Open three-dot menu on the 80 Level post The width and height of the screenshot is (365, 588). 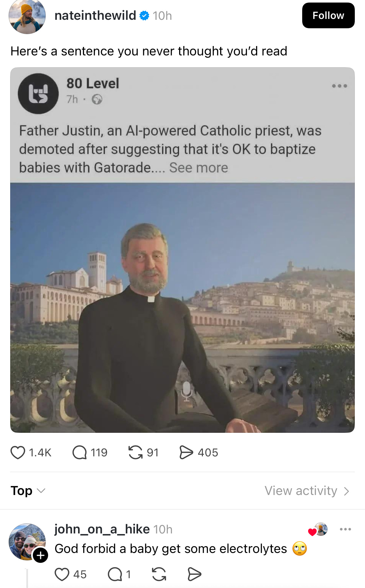point(340,86)
